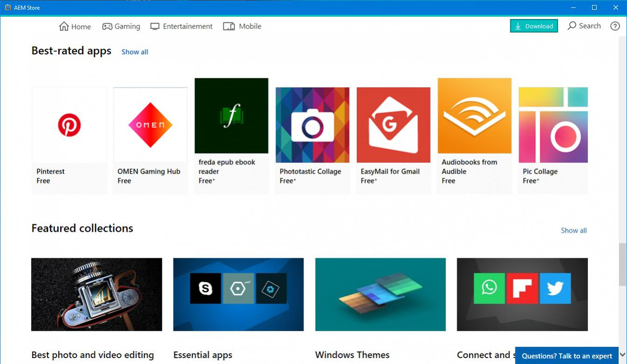Screen dimensions: 627x364
Task: Open the Pic Collage icon
Action: click(553, 125)
